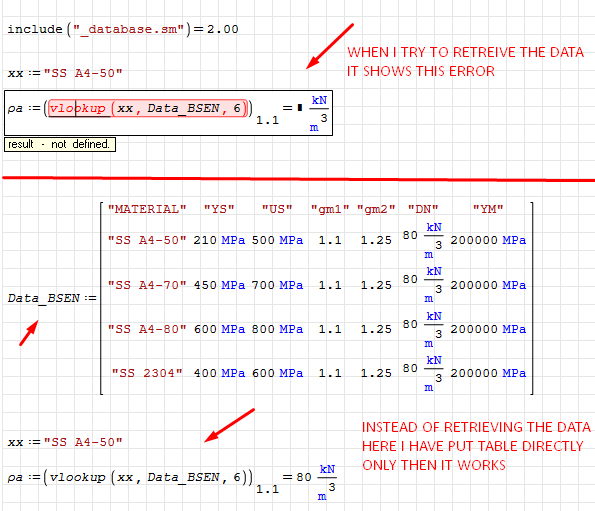The height and width of the screenshot is (511, 595).
Task: Click the 210 MPa cell
Action: tap(219, 241)
